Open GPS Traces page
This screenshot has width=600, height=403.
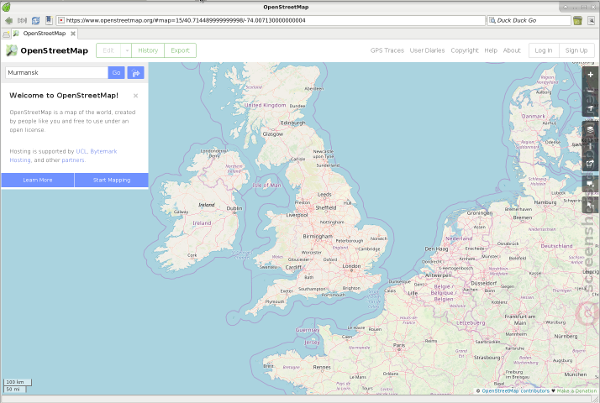tap(387, 51)
